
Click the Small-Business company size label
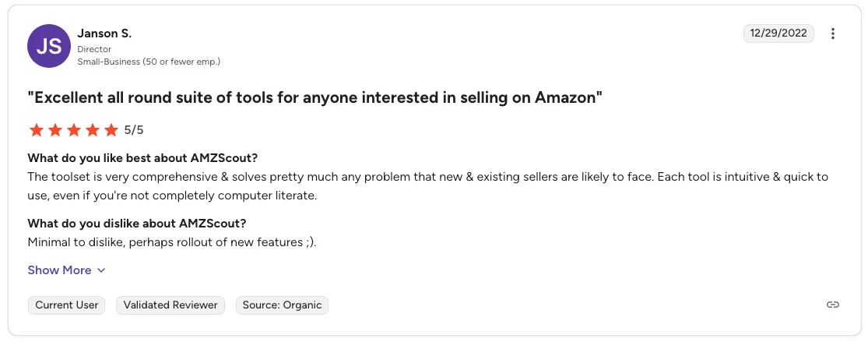point(149,62)
